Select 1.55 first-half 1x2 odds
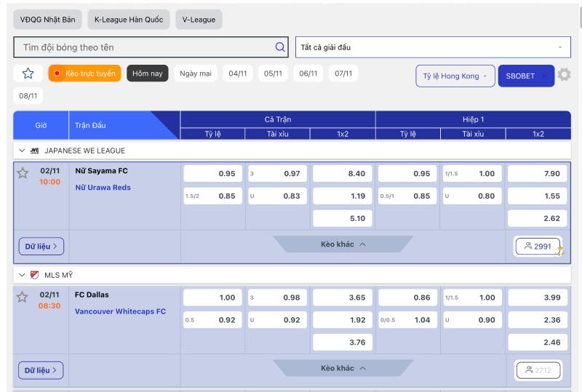The height and width of the screenshot is (392, 582). pyautogui.click(x=537, y=196)
